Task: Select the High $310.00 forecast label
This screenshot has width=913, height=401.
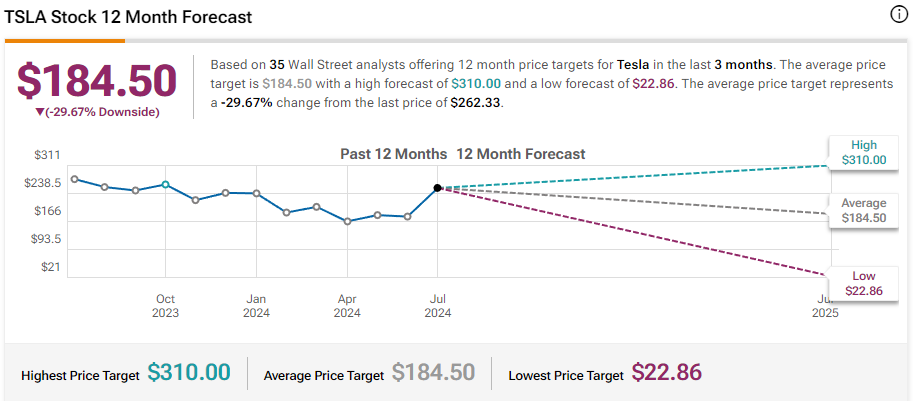Action: coord(864,152)
